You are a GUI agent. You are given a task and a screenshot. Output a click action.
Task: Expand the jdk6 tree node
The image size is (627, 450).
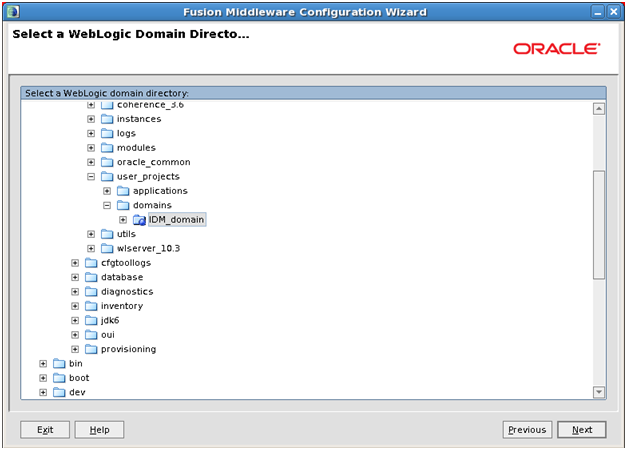click(x=75, y=321)
